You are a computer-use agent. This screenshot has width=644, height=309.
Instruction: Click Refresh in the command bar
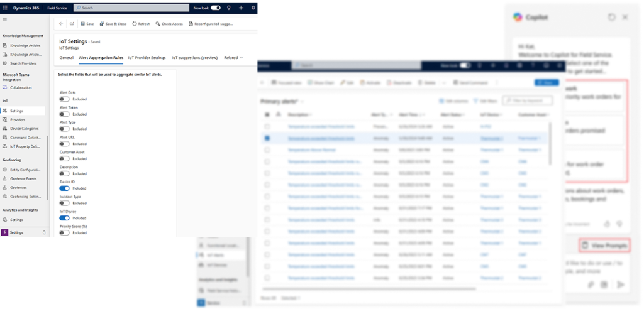pos(141,24)
